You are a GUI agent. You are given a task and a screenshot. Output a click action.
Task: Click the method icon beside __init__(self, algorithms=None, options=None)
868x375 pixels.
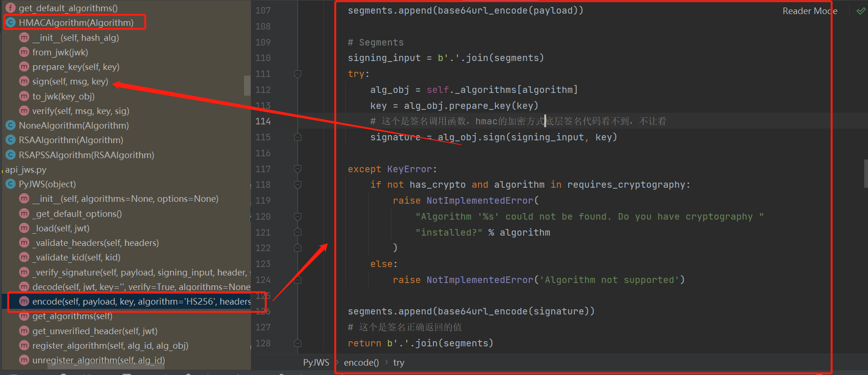click(24, 199)
